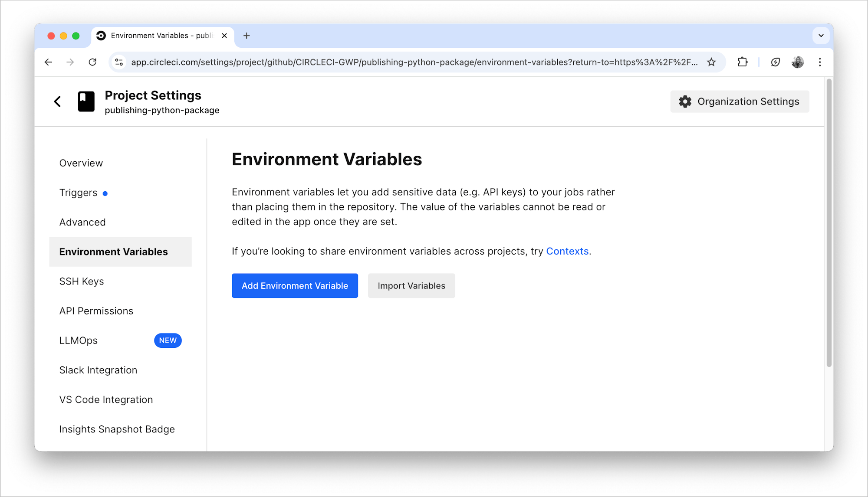
Task: Click the project bookmark icon
Action: [x=86, y=101]
